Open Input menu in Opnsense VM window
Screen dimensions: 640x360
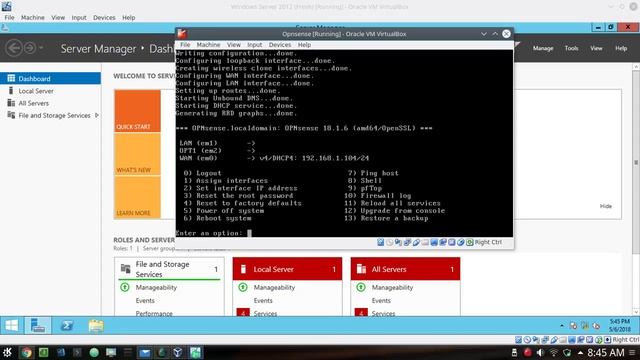pyautogui.click(x=254, y=44)
